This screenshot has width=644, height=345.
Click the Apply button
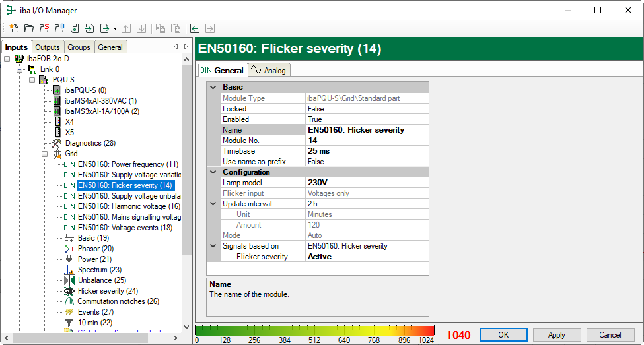pos(557,335)
